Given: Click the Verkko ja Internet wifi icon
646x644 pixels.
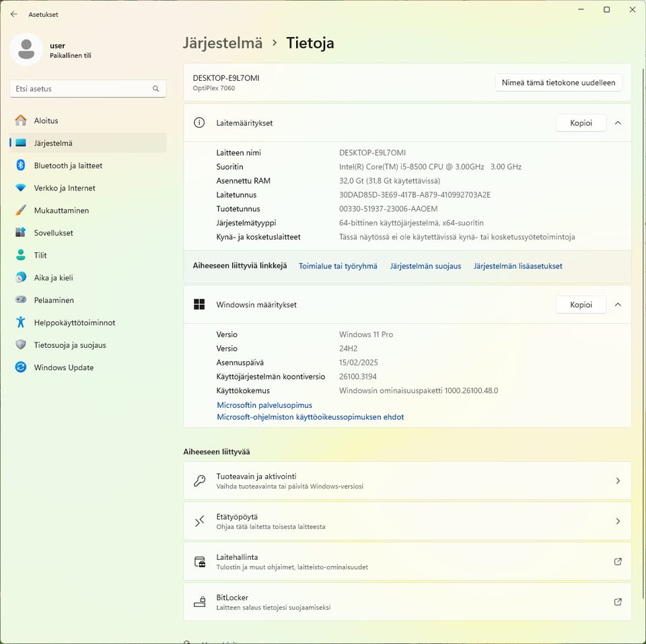Looking at the screenshot, I should click(x=21, y=188).
